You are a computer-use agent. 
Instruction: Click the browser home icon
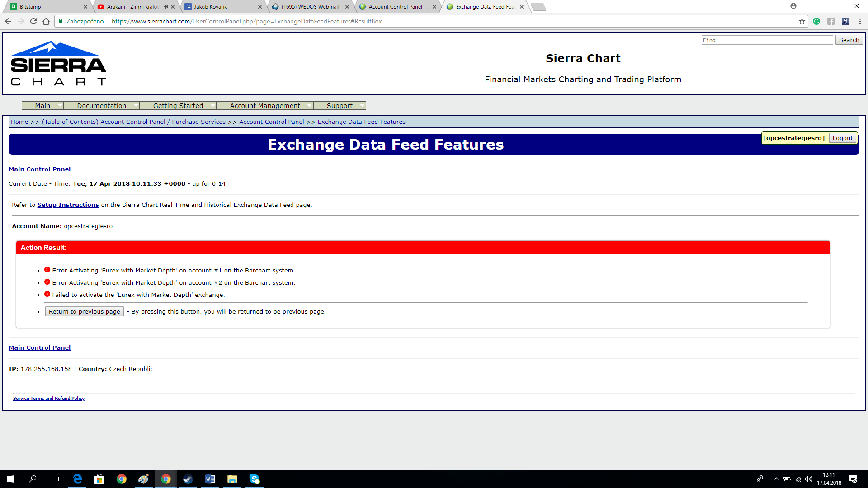click(46, 21)
